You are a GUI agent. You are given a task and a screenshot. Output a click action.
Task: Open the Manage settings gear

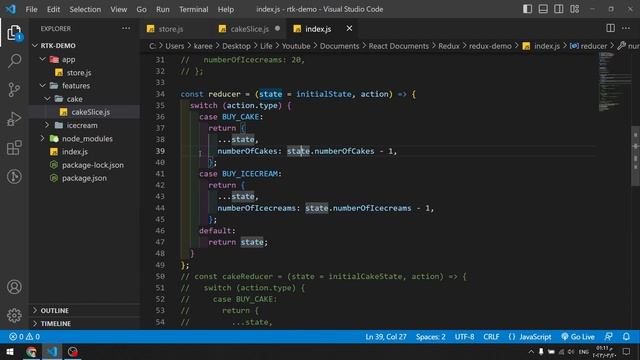(14, 315)
